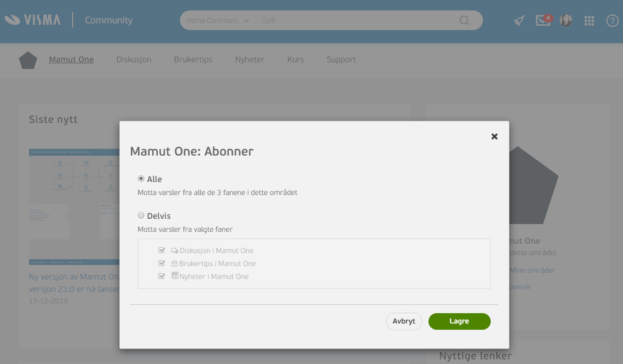The height and width of the screenshot is (364, 623).
Task: Click the Mamut One: Abonner dialog title
Action: coord(191,151)
